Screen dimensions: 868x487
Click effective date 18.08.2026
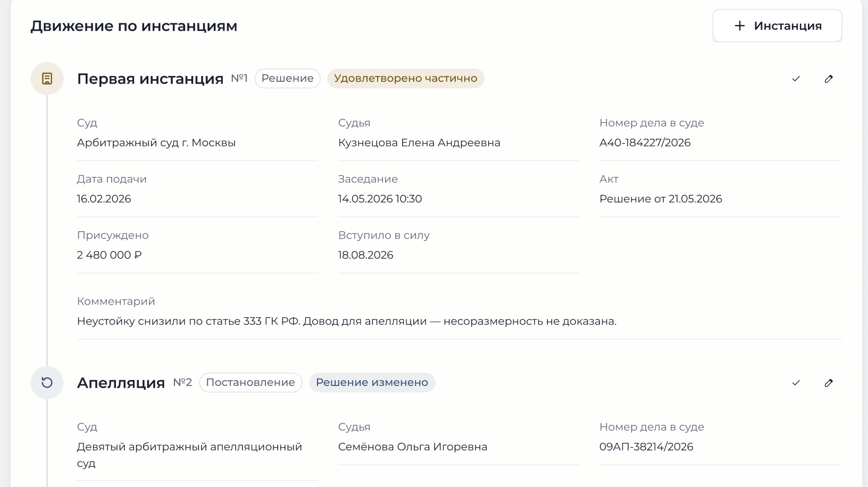pos(366,255)
